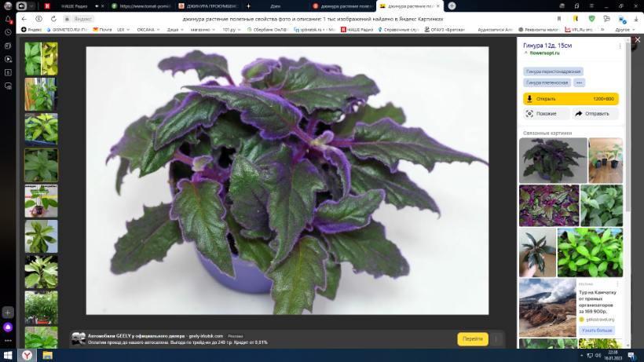Open File Explorer from the taskbar
The image size is (644, 362).
(x=47, y=356)
